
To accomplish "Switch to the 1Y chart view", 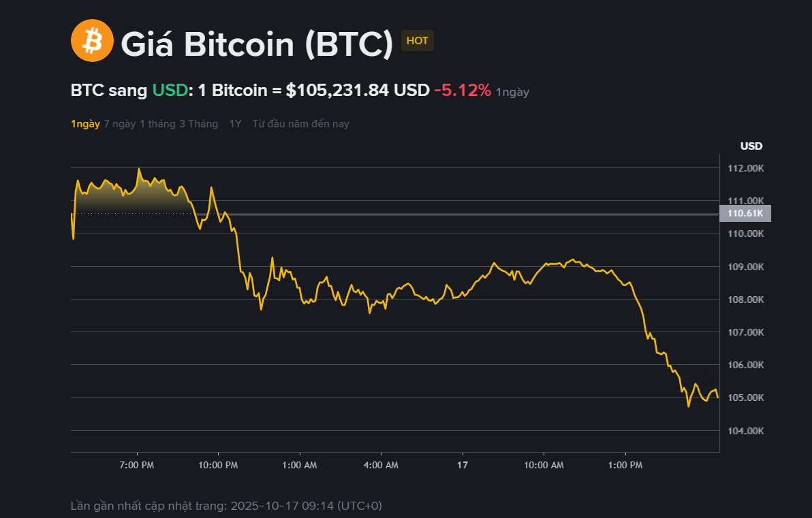I will (235, 124).
